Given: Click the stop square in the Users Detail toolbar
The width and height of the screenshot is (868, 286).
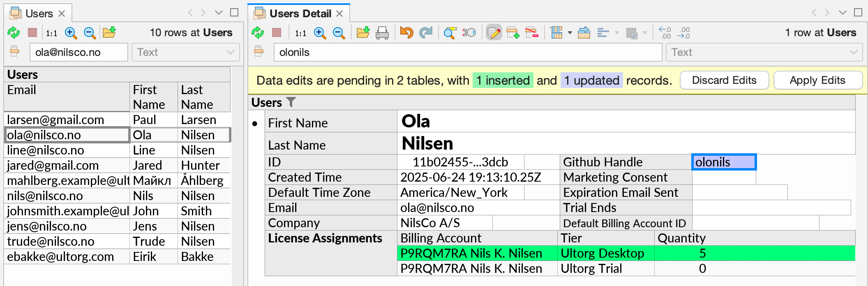Looking at the screenshot, I should click(x=277, y=32).
